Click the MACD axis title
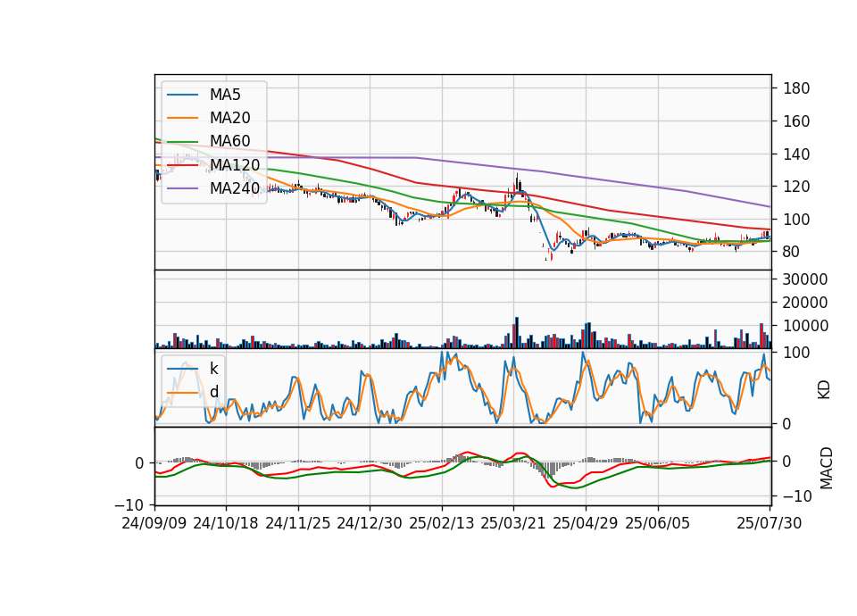The width and height of the screenshot is (857, 616). pyautogui.click(x=827, y=469)
